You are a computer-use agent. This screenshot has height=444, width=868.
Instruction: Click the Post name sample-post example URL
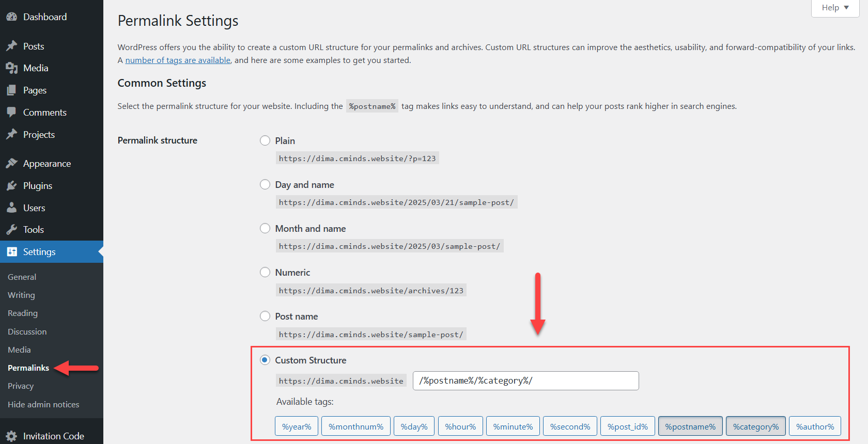click(371, 335)
